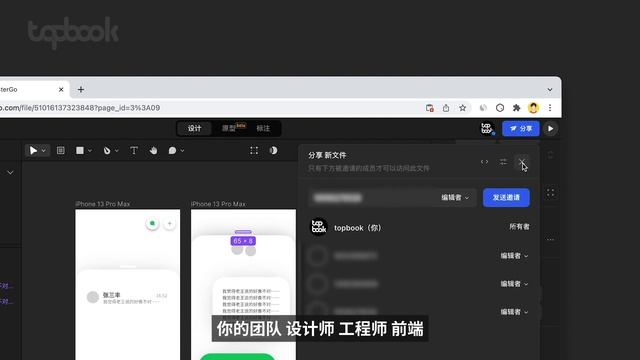
Task: Open the Chrome three-dot menu
Action: (550, 108)
